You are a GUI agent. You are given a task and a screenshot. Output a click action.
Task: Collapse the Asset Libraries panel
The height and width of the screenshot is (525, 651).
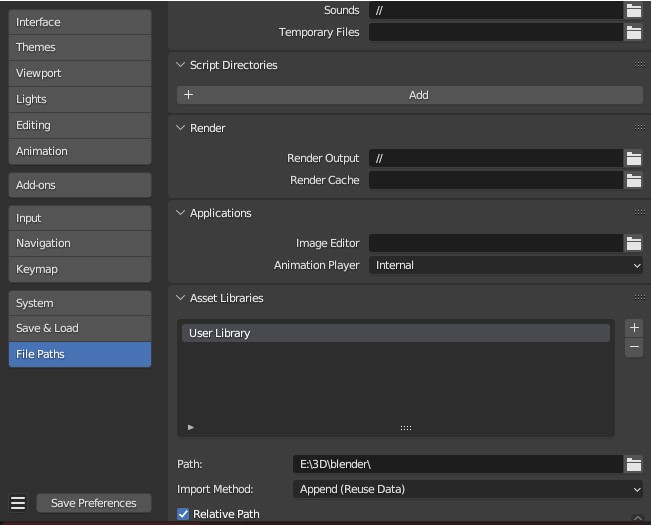[x=181, y=298]
